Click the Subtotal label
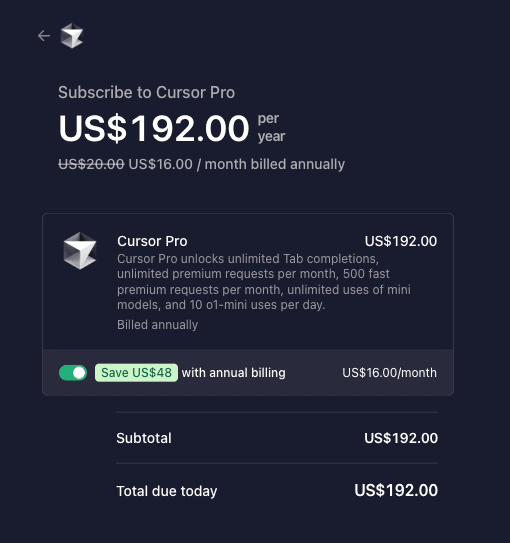510x543 pixels. coord(144,438)
